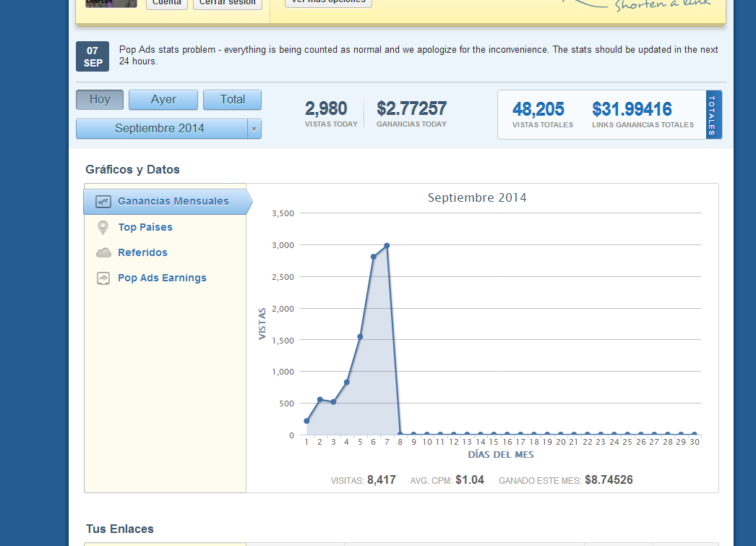Click the Tus Enlaces heading
The height and width of the screenshot is (546, 756).
(120, 529)
